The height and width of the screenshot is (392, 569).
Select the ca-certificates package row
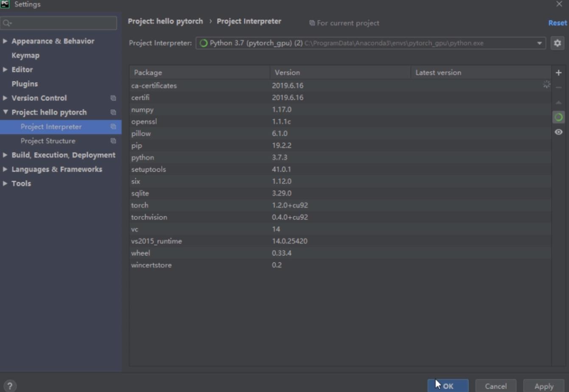click(x=340, y=86)
